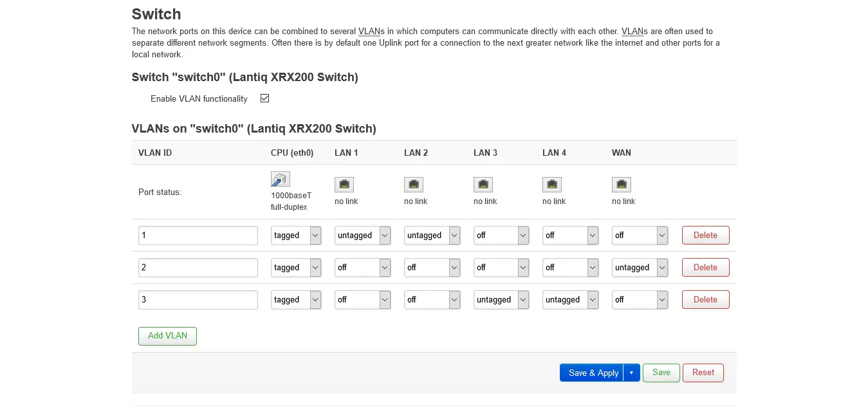Click the "no link" text under LAN 1
Image resolution: width=868 pixels, height=408 pixels.
pos(346,201)
